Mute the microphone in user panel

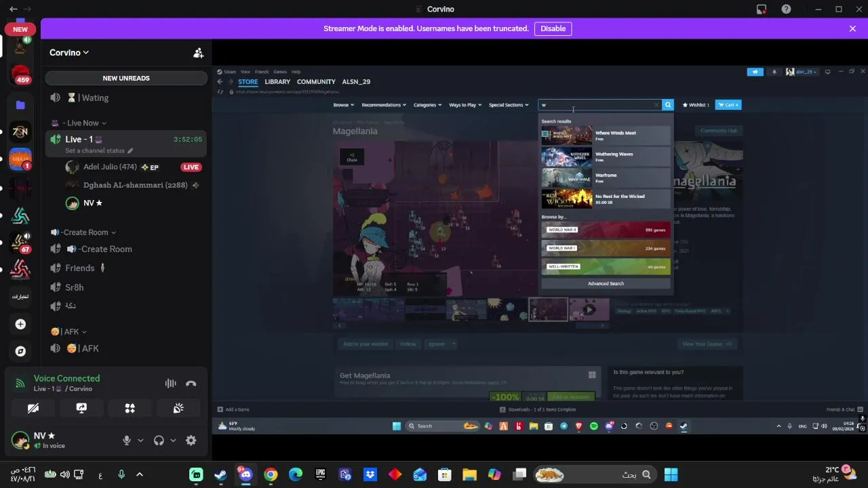(x=126, y=440)
